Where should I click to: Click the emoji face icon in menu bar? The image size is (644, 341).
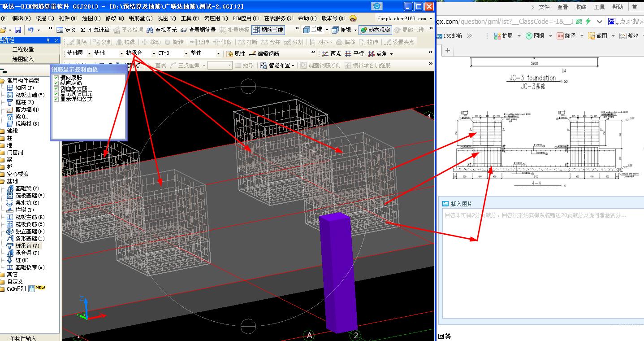point(353,18)
